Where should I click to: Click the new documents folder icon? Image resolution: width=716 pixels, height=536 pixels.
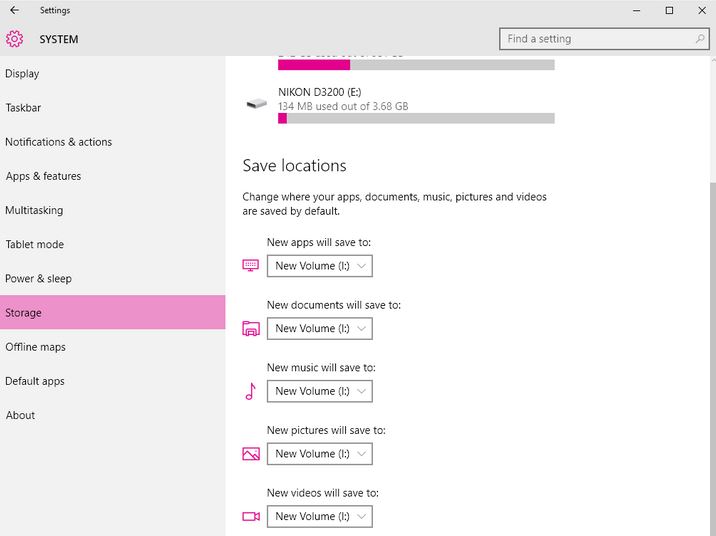coord(251,328)
